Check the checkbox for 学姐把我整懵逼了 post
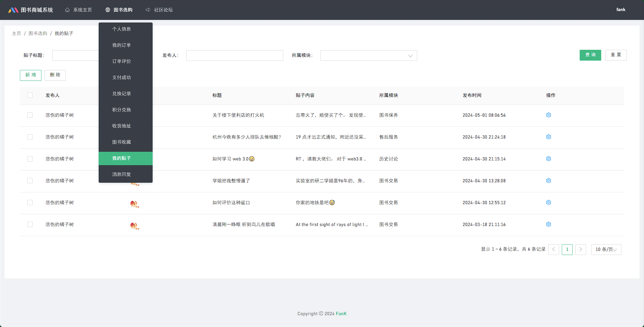 click(30, 180)
